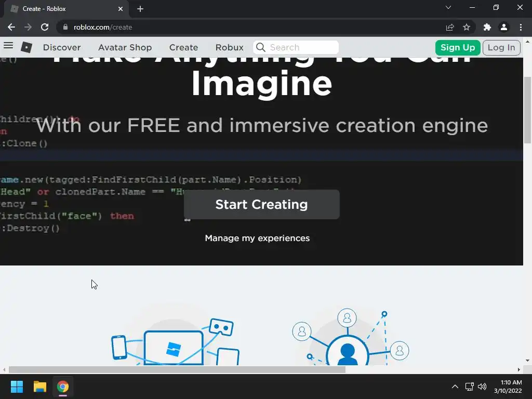532x399 pixels.
Task: Open the Discover page
Action: click(x=62, y=47)
